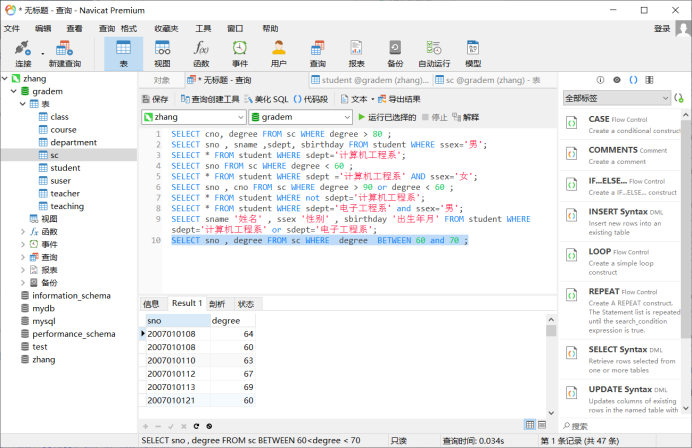The image size is (692, 448).
Task: Click the grid layout icon in right panel
Action: (649, 80)
